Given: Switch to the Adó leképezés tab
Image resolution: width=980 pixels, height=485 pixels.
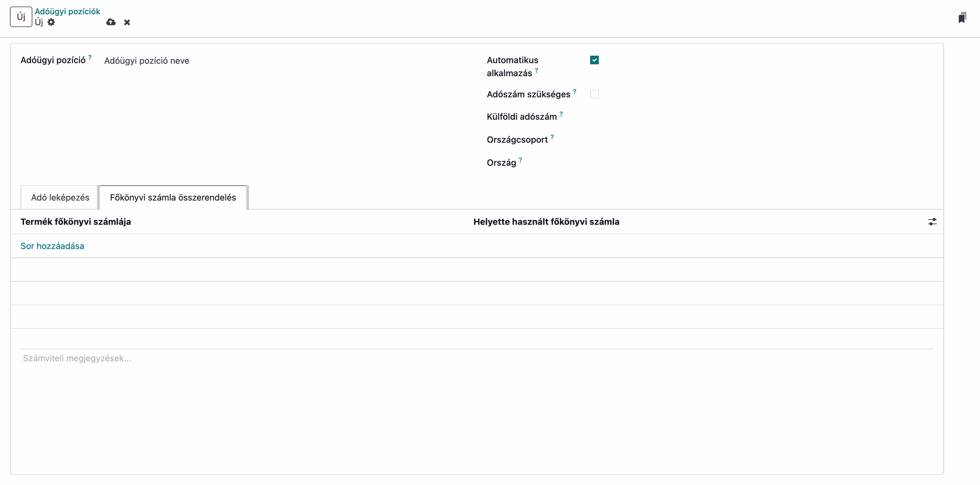Looking at the screenshot, I should [60, 198].
